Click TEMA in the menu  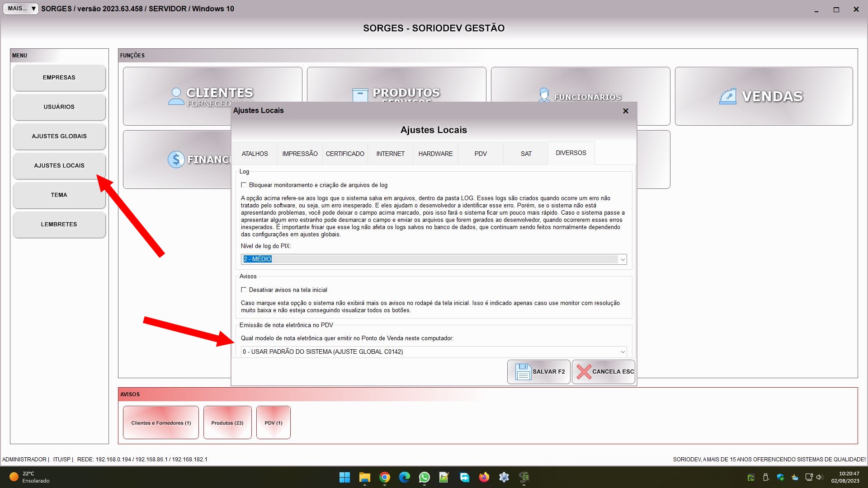pos(59,195)
